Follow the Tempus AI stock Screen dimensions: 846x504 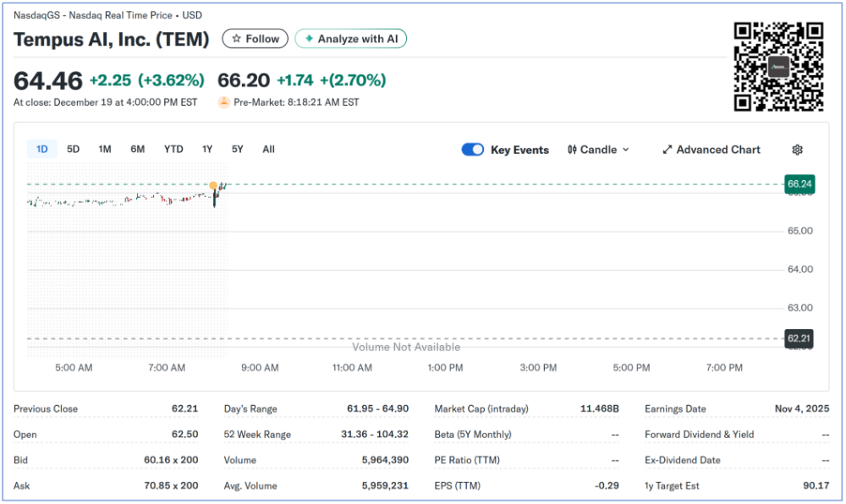255,39
